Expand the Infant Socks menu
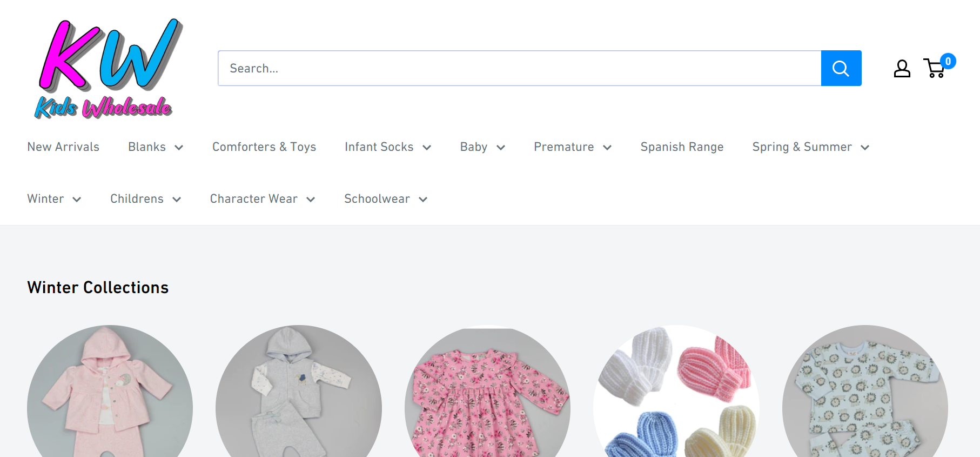This screenshot has width=980, height=457. [x=388, y=147]
